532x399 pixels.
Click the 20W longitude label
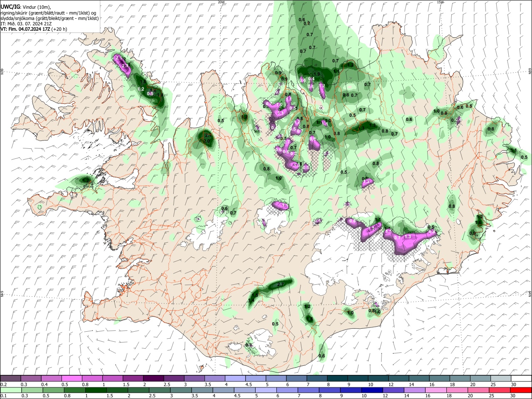tap(221, 2)
